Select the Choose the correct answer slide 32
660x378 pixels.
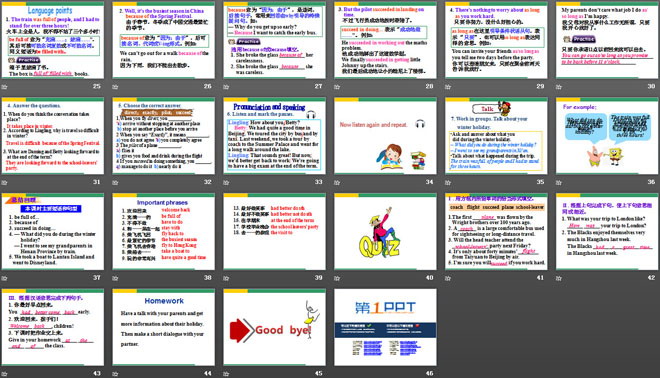click(163, 136)
